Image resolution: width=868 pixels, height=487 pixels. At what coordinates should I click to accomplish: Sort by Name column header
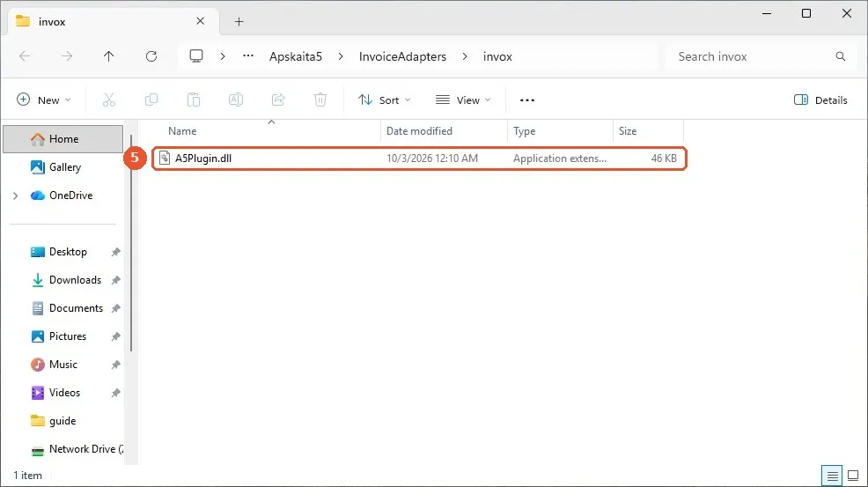(182, 131)
